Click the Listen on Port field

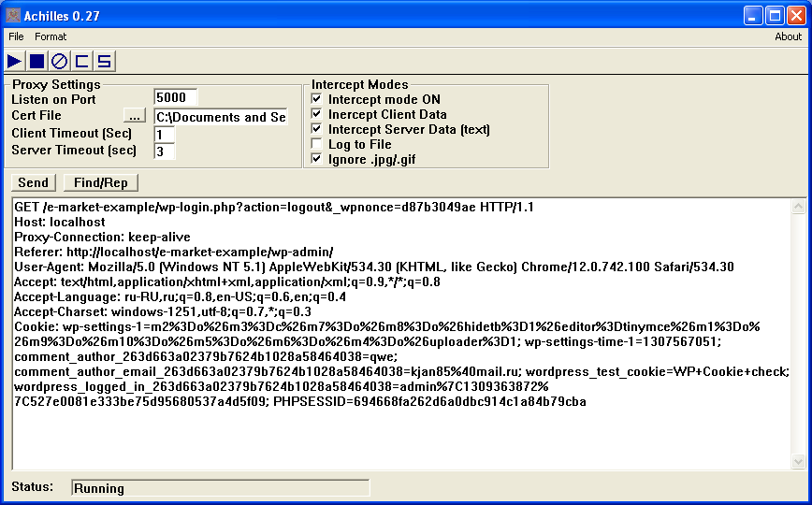[x=176, y=98]
